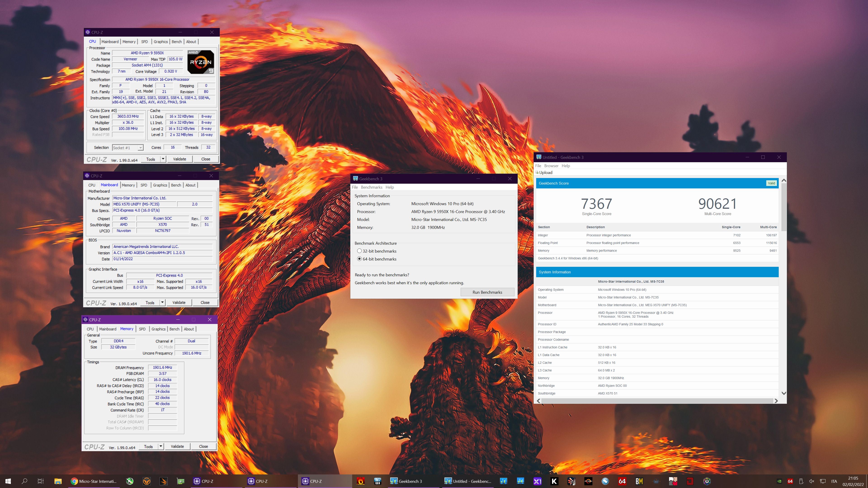
Task: Click the 7367 Single-Core Score
Action: (x=597, y=204)
